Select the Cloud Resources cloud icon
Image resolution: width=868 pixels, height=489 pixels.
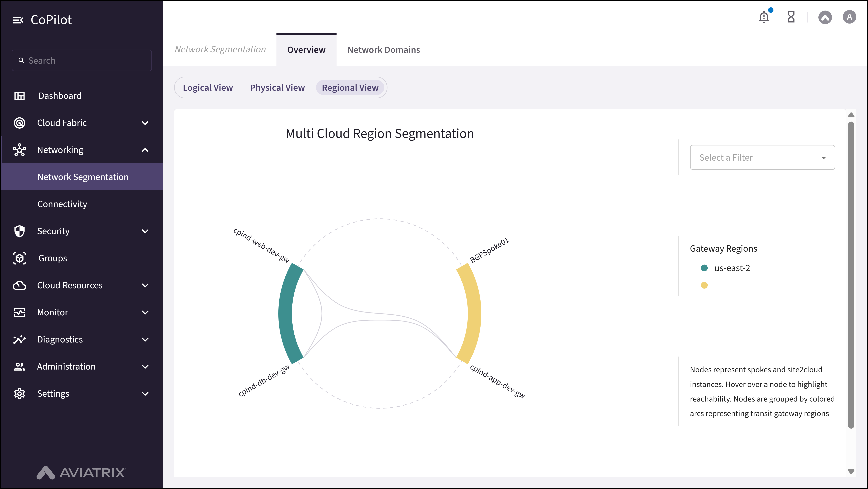(19, 285)
